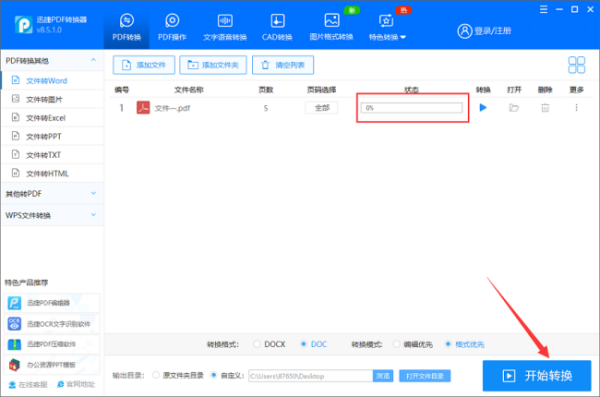The height and width of the screenshot is (397, 600).
Task: Click the 页码选择 column header
Action: pos(321,90)
